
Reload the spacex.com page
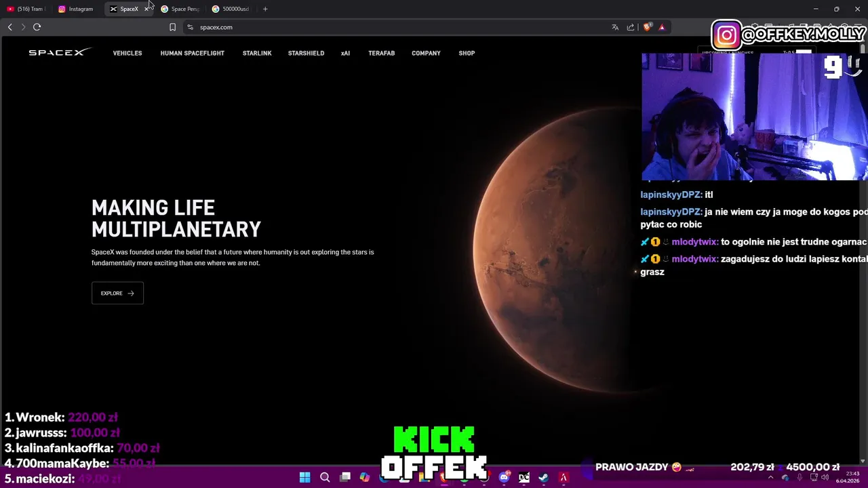click(x=37, y=27)
